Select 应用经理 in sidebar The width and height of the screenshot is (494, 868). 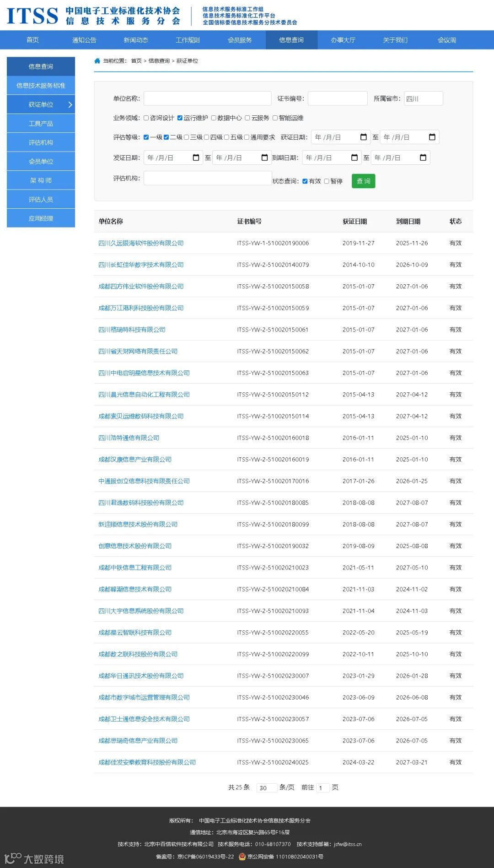tap(41, 218)
